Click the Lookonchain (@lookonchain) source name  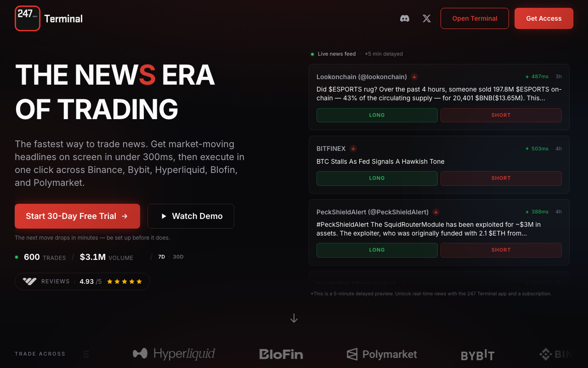coord(362,77)
